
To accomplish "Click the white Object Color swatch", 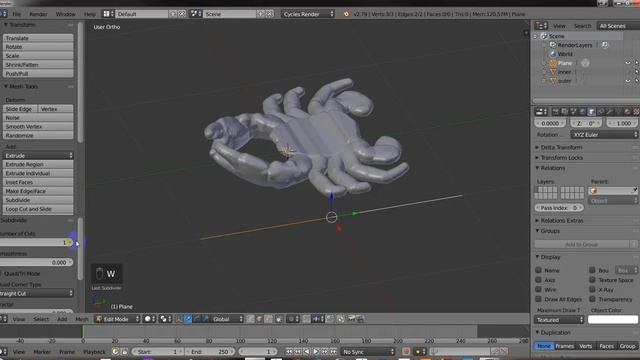I will (613, 320).
